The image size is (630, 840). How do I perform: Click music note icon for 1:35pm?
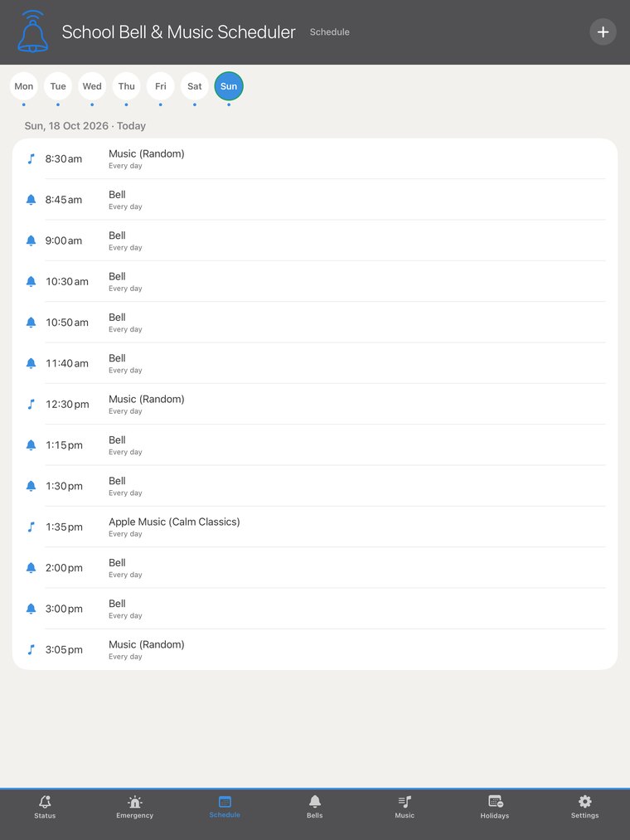click(31, 527)
